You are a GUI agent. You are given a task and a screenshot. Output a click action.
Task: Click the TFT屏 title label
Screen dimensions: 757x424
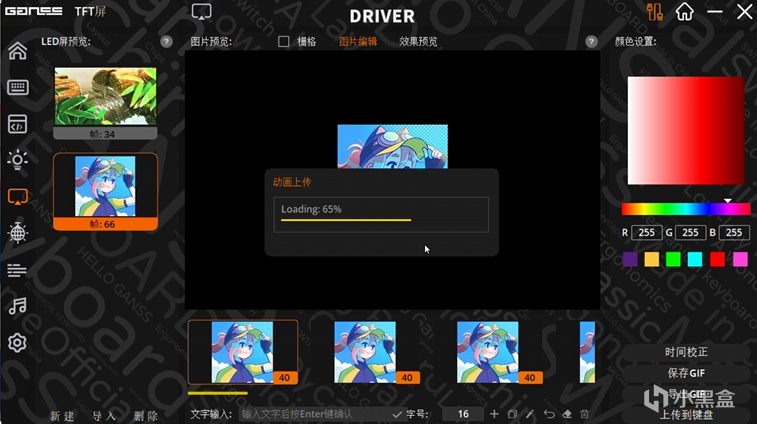pos(90,11)
